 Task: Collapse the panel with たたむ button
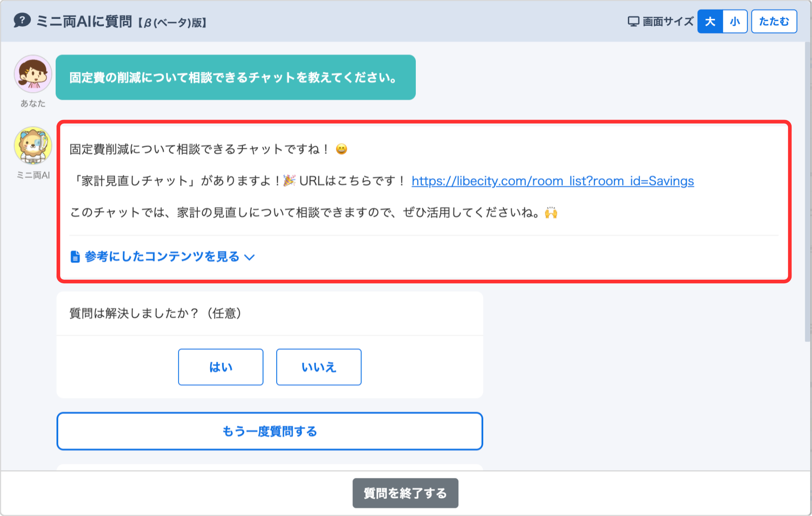click(x=774, y=21)
